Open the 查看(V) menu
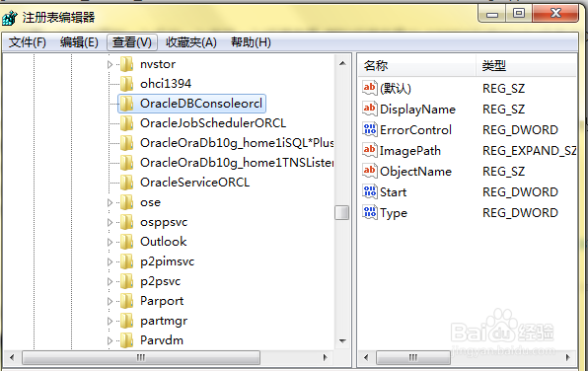This screenshot has height=371, width=588. (132, 42)
